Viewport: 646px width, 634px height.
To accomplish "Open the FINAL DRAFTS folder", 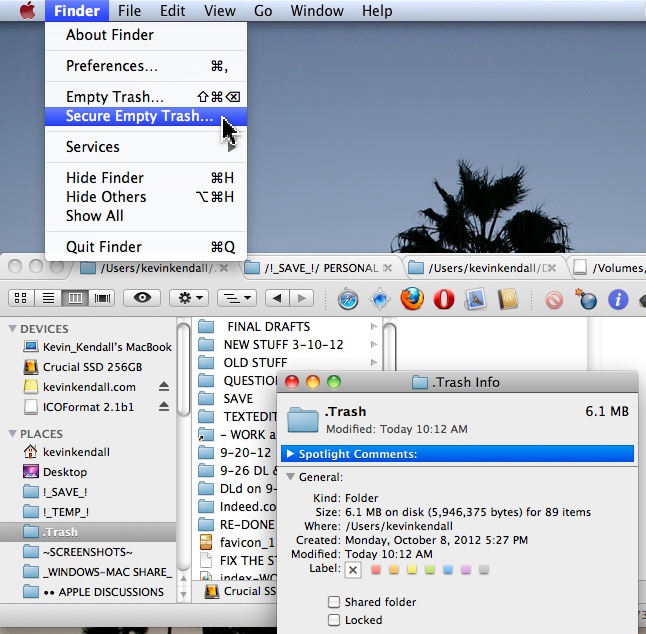I will pyautogui.click(x=268, y=326).
